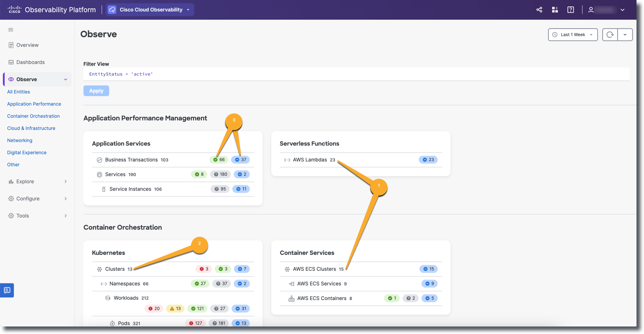Click the Dashboards sidebar icon
Screen dimensions: 644x334
(x=11, y=62)
